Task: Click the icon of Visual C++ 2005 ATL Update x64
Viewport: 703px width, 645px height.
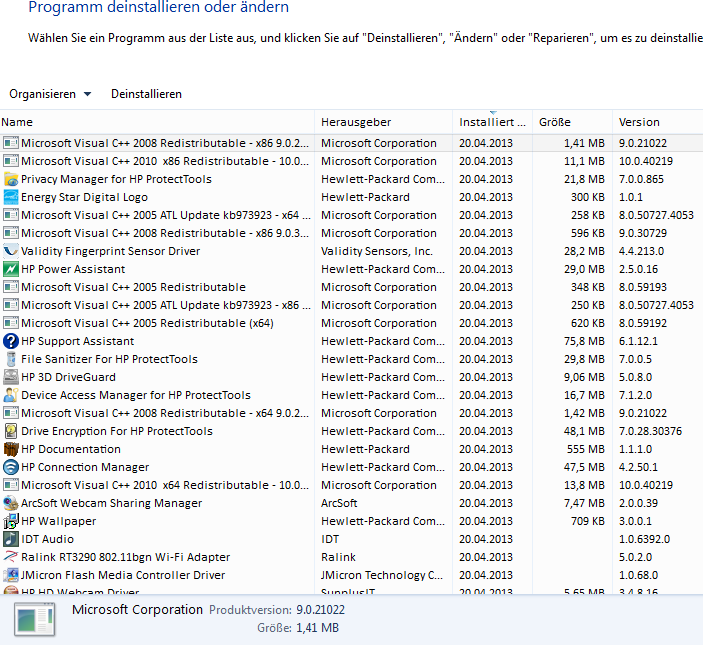Action: click(x=11, y=215)
